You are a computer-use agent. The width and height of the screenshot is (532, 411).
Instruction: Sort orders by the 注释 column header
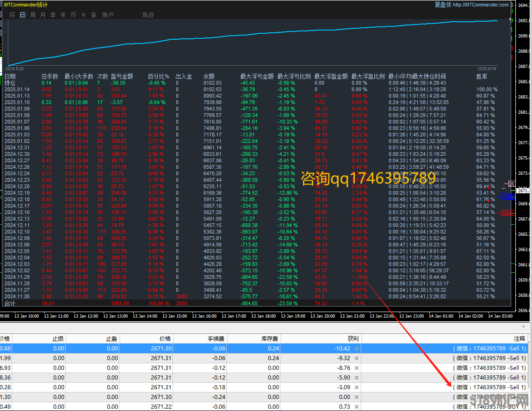pos(519,338)
